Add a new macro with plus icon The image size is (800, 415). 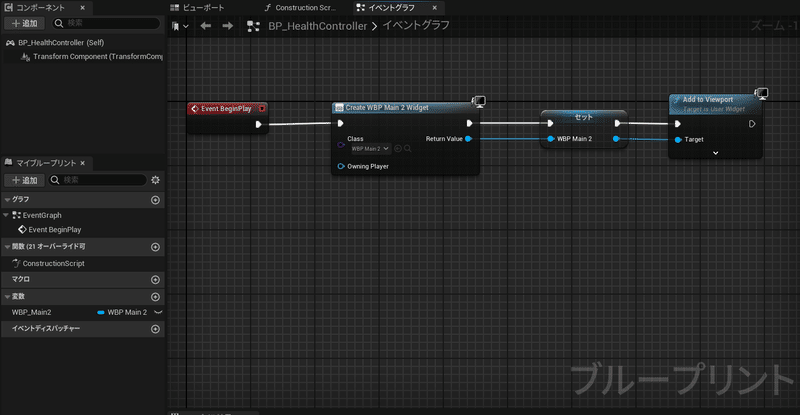[156, 280]
